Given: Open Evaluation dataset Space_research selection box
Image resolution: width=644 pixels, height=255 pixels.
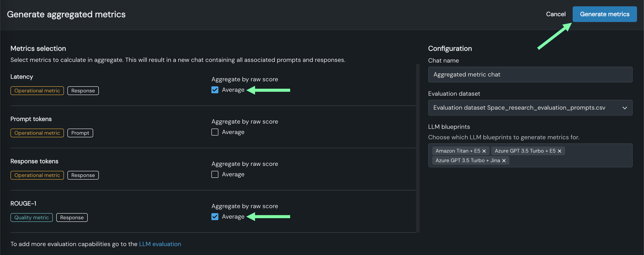Looking at the screenshot, I should coord(519,108).
